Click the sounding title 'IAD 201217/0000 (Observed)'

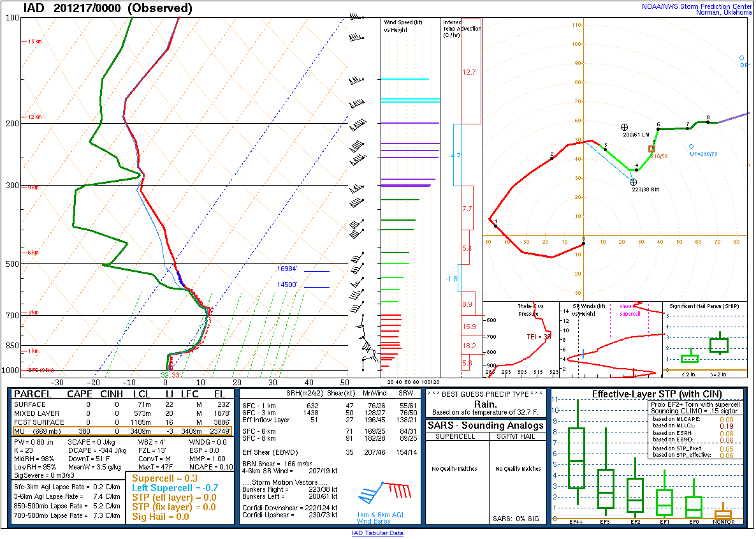[108, 8]
